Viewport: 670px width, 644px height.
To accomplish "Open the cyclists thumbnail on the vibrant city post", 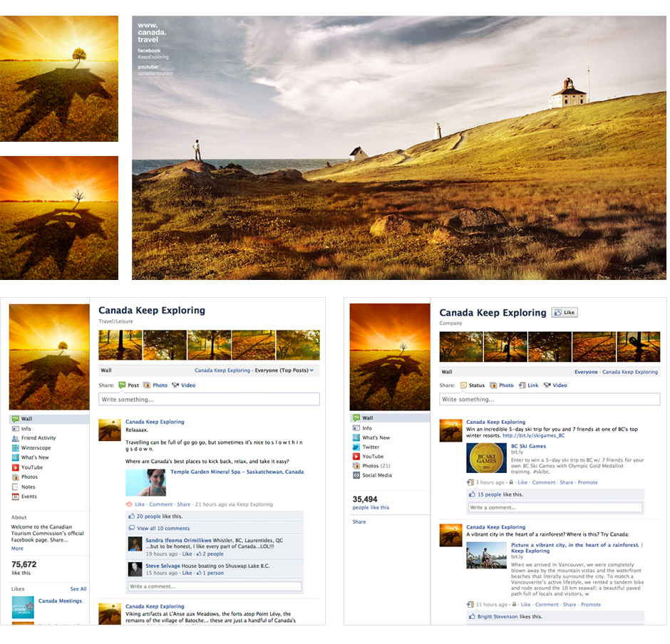I will [486, 555].
